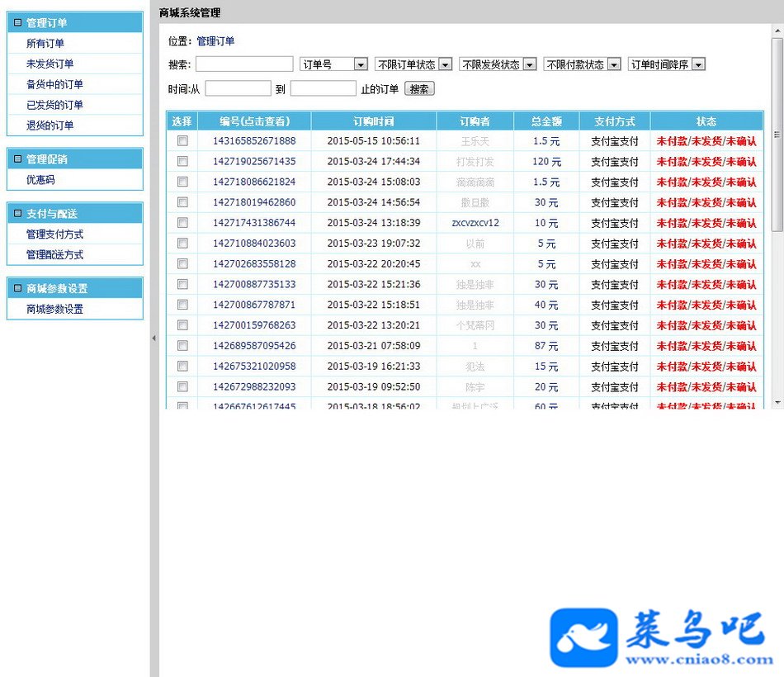The image size is (784, 677).
Task: Open 备货中的订单 in the sidebar
Action: [54, 84]
